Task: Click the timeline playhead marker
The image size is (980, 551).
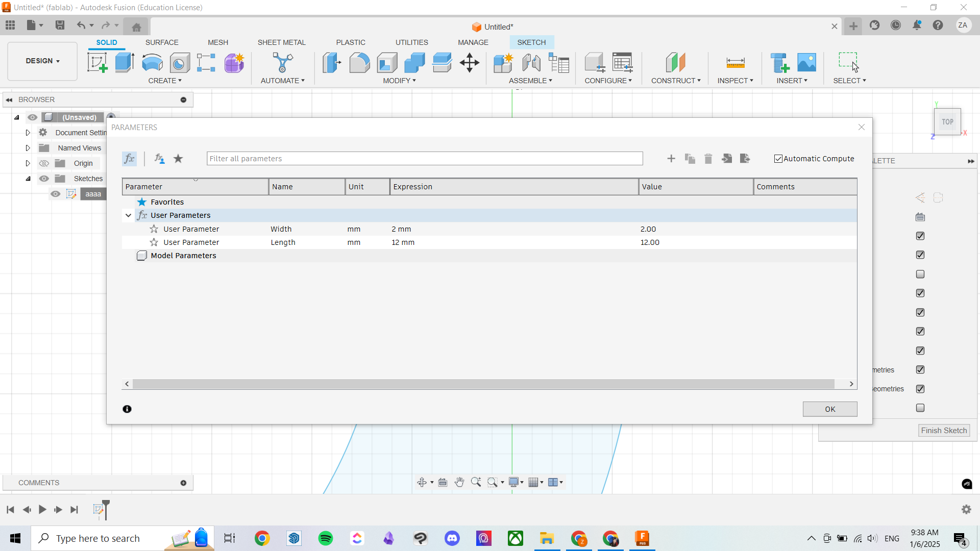Action: pos(106,509)
